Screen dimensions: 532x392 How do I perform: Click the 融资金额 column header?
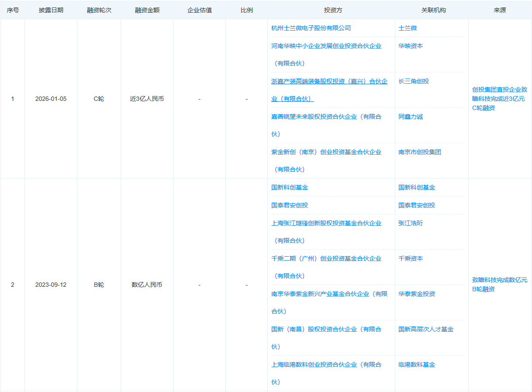pyautogui.click(x=147, y=10)
